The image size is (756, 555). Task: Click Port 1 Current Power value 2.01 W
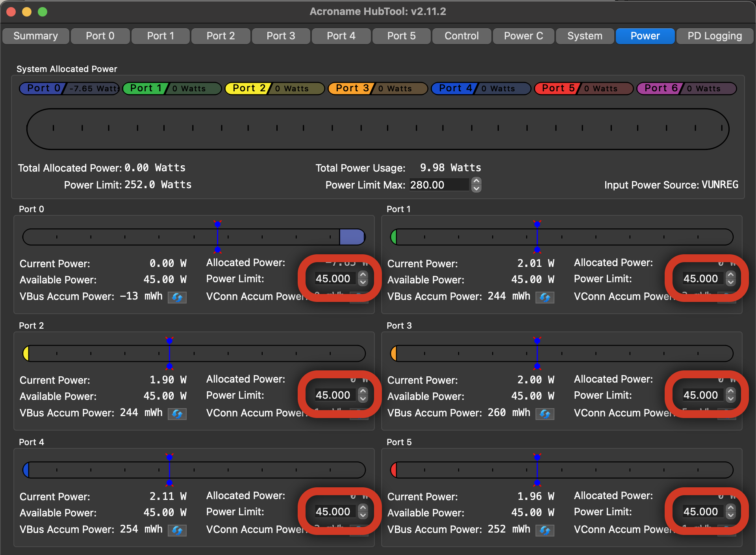536,263
